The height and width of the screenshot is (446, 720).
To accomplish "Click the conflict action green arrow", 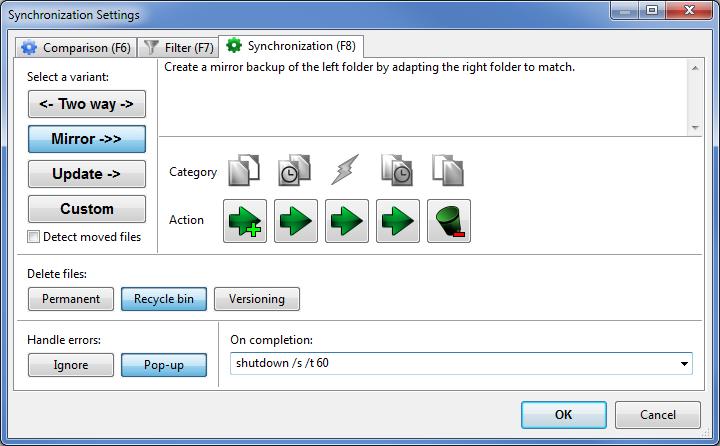I will pos(347,221).
